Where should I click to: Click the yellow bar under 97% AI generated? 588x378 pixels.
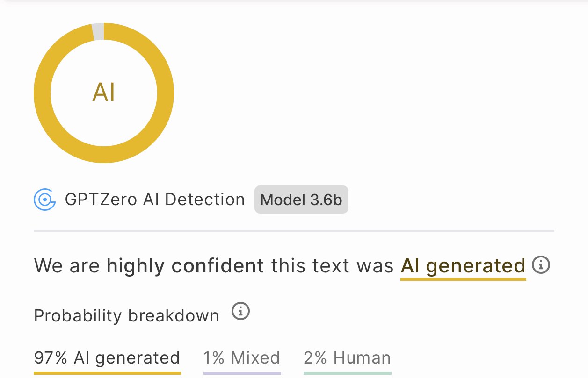107,373
